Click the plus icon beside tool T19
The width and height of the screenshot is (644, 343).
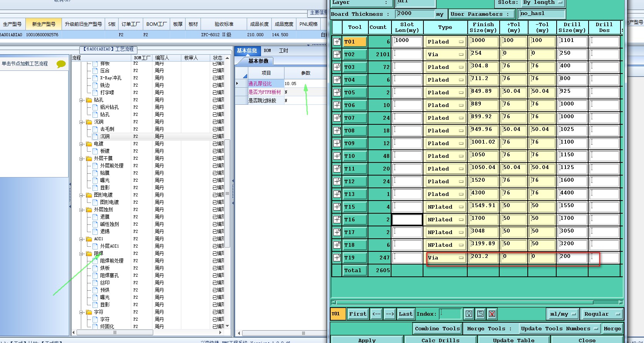337,258
